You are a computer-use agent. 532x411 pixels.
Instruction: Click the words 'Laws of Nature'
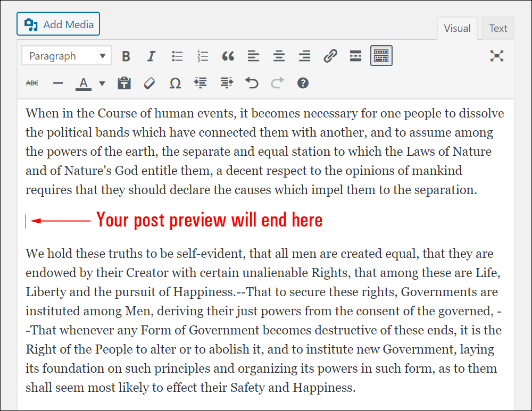click(449, 152)
